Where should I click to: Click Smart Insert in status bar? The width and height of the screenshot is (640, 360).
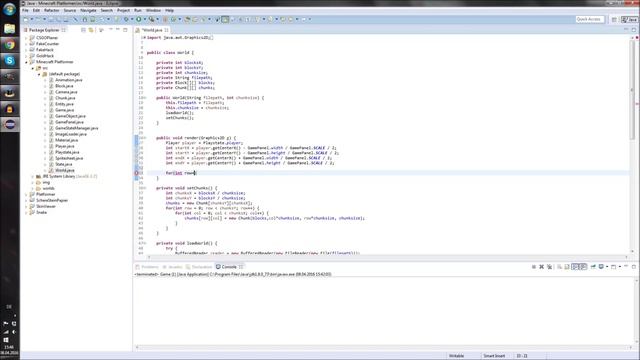pyautogui.click(x=494, y=356)
